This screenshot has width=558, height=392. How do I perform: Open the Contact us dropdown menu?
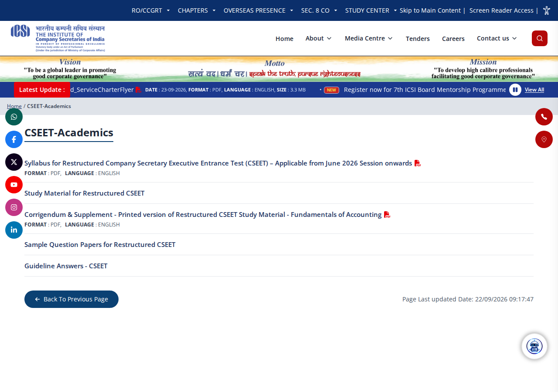click(497, 38)
